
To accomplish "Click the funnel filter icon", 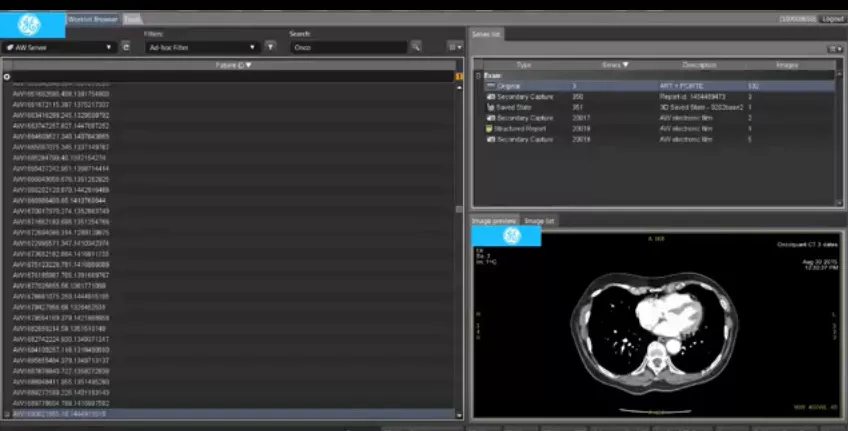I will [270, 47].
